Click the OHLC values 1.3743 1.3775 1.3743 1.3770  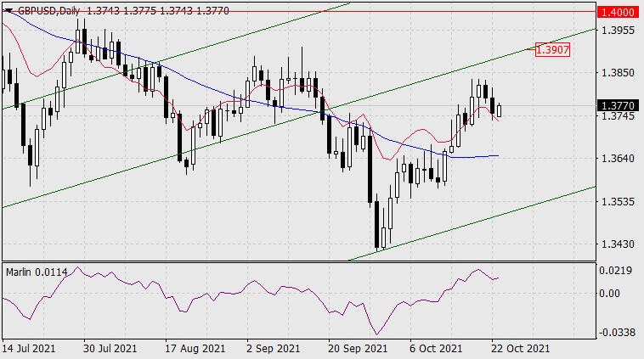click(158, 11)
